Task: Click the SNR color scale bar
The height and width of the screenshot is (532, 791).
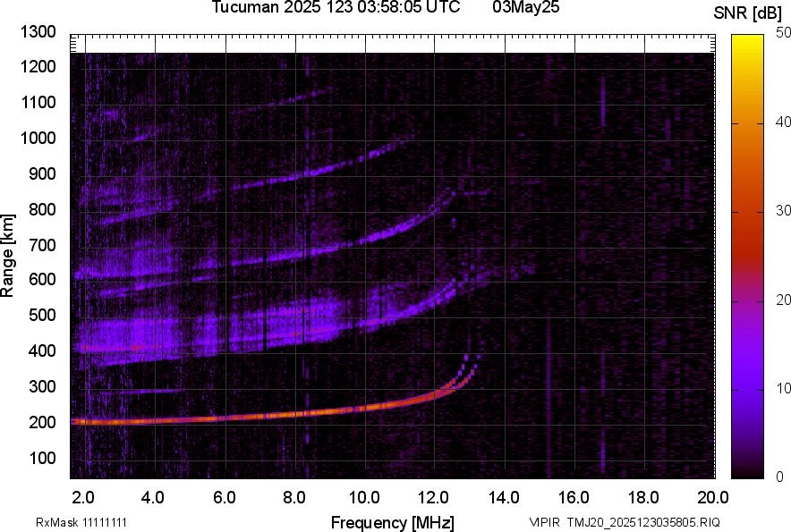Action: (748, 257)
